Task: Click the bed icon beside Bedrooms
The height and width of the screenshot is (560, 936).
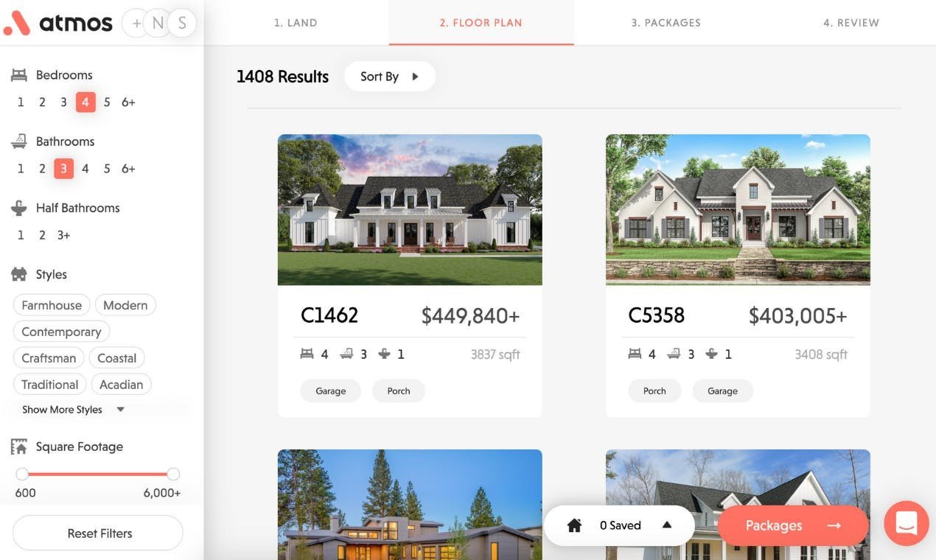Action: [x=19, y=75]
